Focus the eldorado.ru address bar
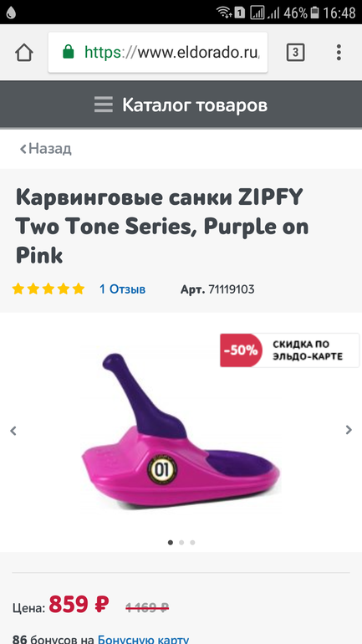362x644 pixels. pyautogui.click(x=158, y=52)
